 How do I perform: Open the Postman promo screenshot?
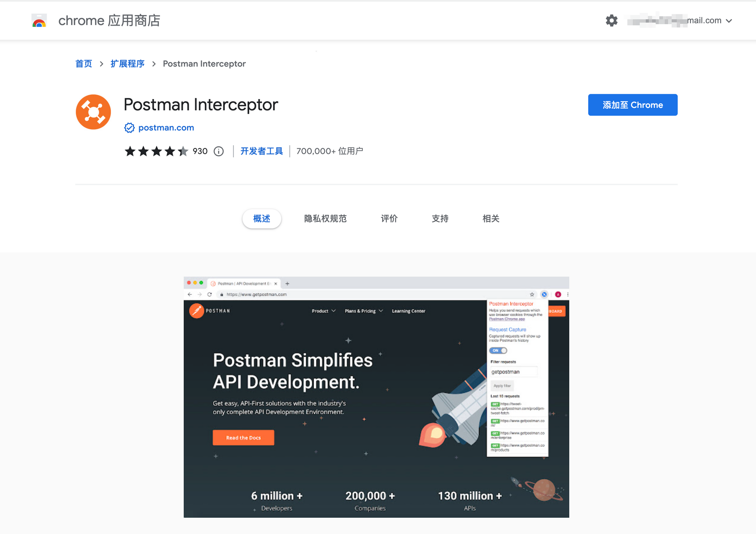pyautogui.click(x=376, y=397)
